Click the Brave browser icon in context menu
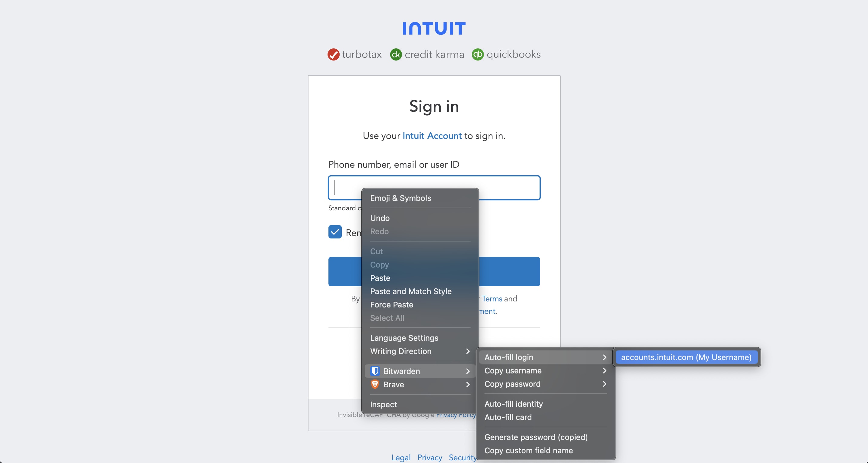 [x=374, y=385]
